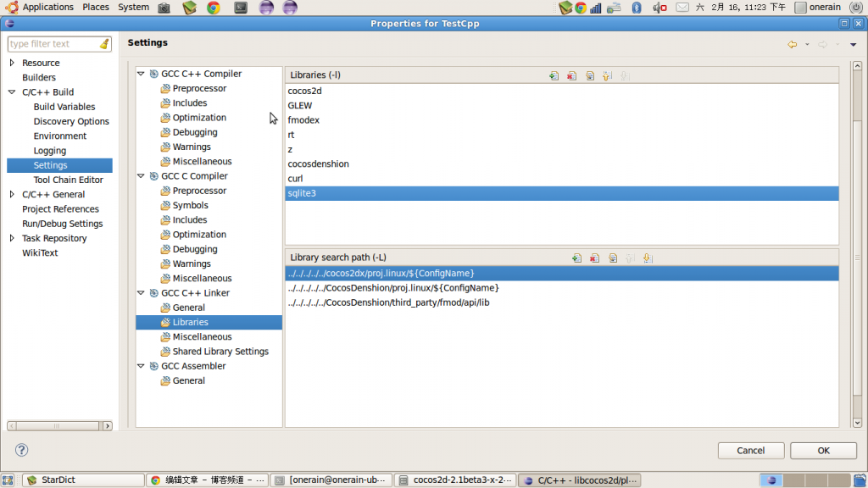Select Discovery Options page
This screenshot has height=488, width=868.
71,121
